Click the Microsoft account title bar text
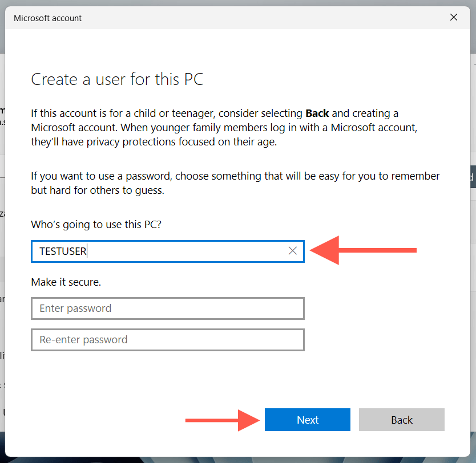 coord(48,18)
